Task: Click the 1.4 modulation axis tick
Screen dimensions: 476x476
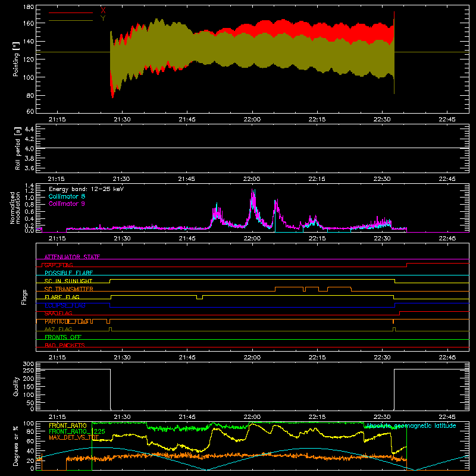Action: 29,186
